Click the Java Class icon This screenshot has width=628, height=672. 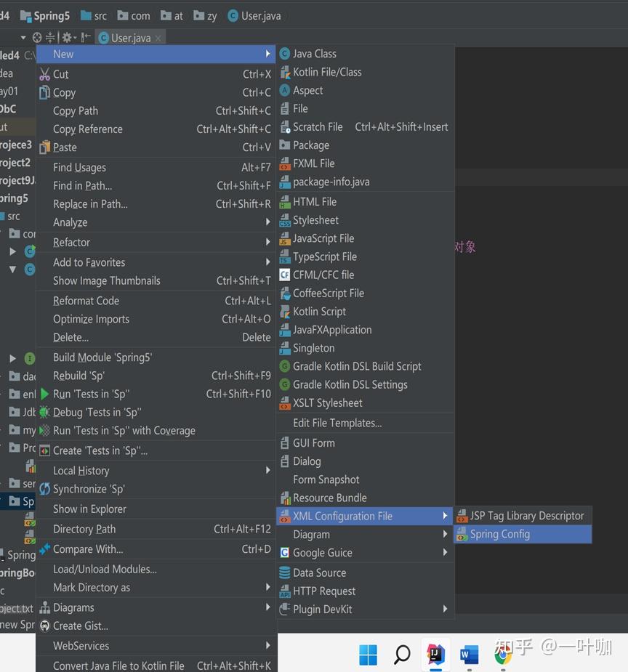click(x=285, y=54)
